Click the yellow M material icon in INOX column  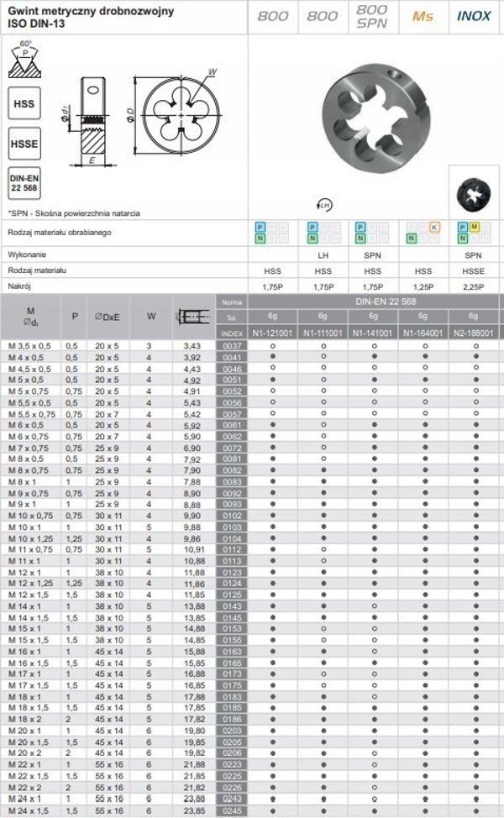click(x=474, y=227)
